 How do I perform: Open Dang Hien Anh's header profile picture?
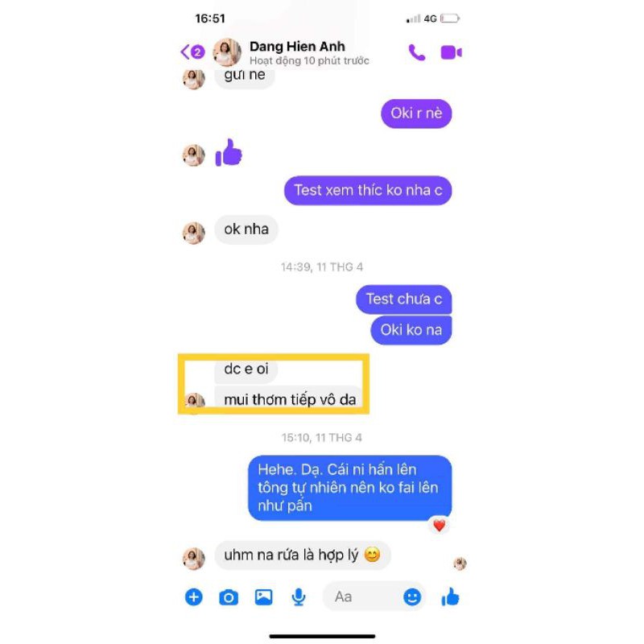227,52
